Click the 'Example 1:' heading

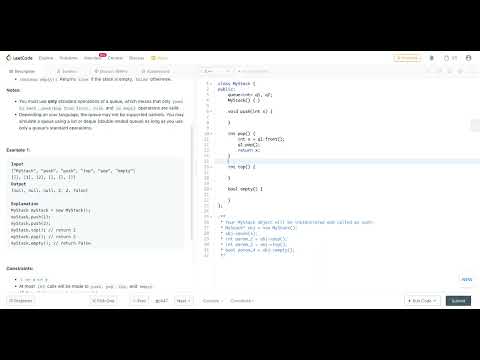pyautogui.click(x=18, y=150)
